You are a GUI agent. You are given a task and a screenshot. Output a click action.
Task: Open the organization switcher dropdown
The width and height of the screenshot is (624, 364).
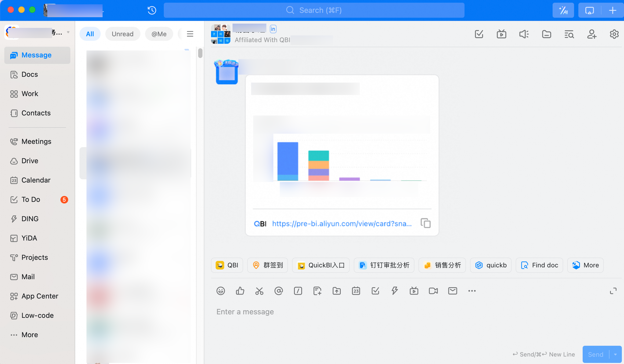point(68,32)
